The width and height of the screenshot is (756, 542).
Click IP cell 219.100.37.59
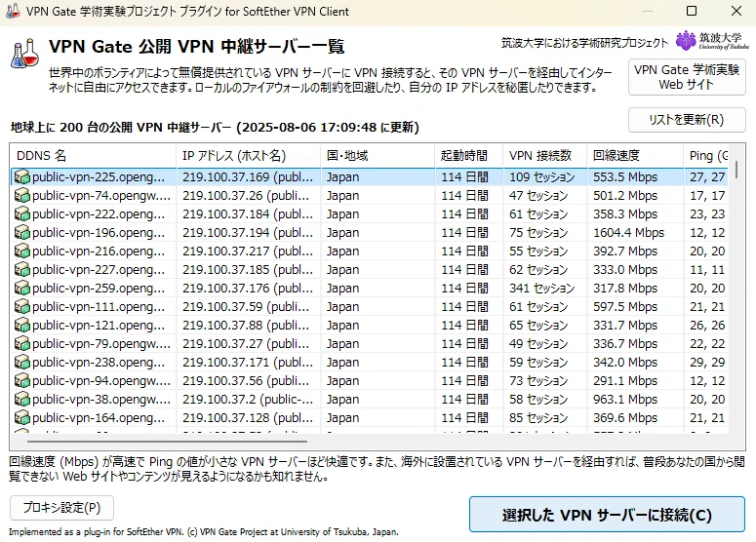pyautogui.click(x=246, y=307)
